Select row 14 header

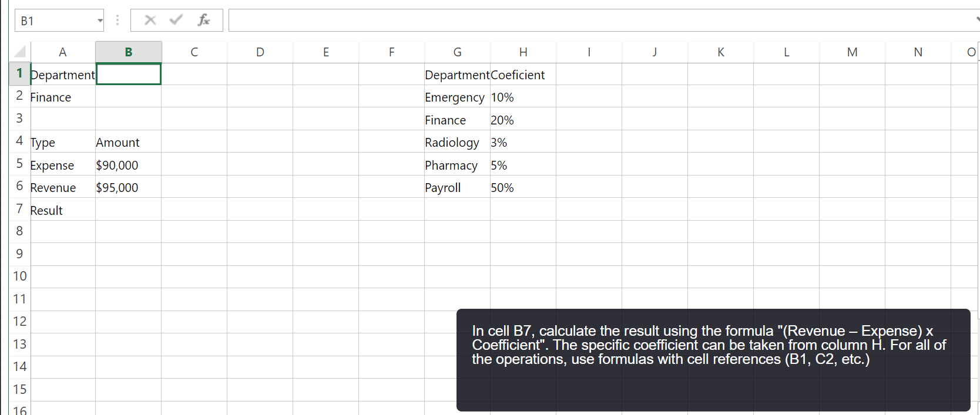[x=20, y=367]
